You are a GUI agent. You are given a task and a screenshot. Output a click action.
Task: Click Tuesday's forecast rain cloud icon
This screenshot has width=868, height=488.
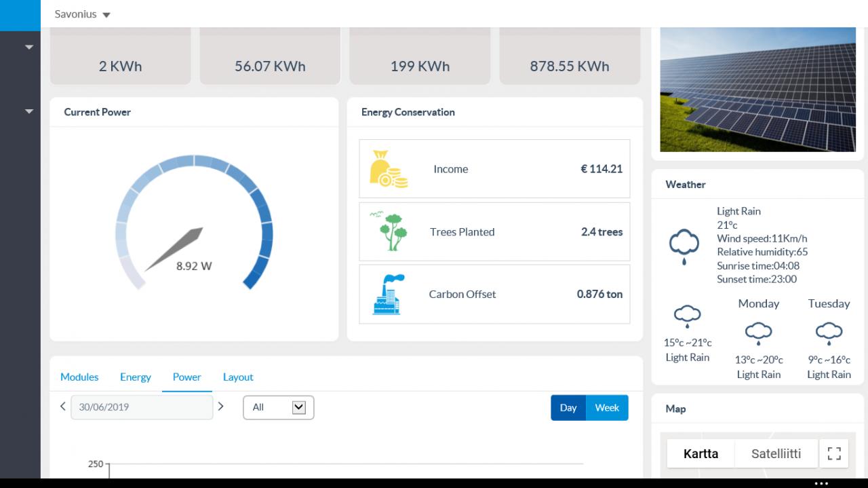click(829, 334)
